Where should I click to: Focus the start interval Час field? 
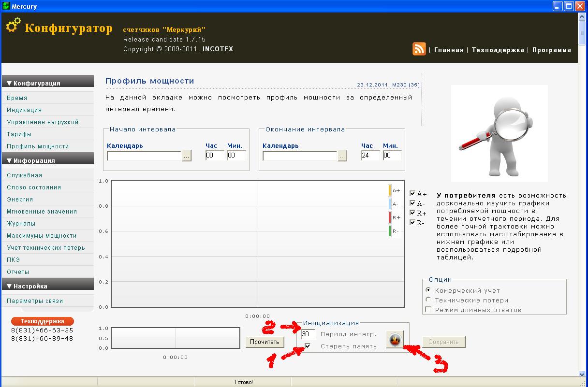coord(215,156)
